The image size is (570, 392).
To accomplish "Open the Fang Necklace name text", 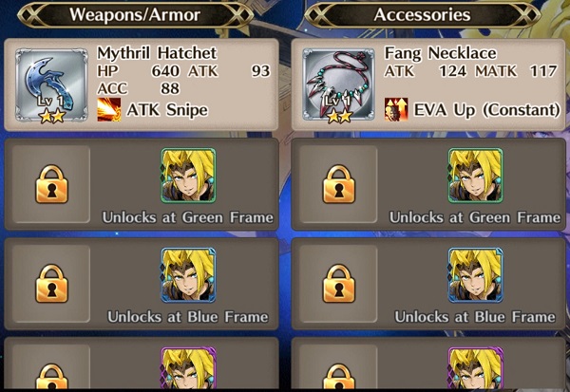I will (440, 53).
